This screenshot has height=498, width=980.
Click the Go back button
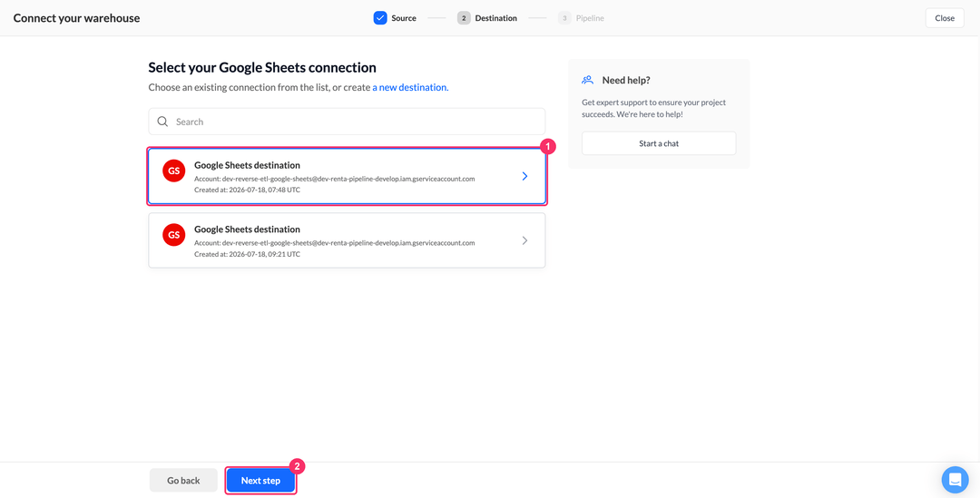tap(183, 481)
